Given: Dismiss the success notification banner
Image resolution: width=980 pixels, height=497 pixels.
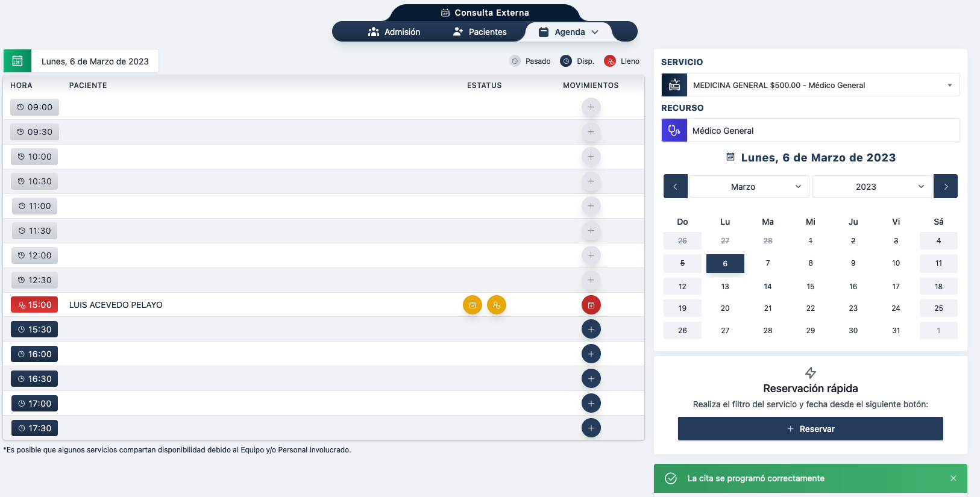Looking at the screenshot, I should pos(953,478).
